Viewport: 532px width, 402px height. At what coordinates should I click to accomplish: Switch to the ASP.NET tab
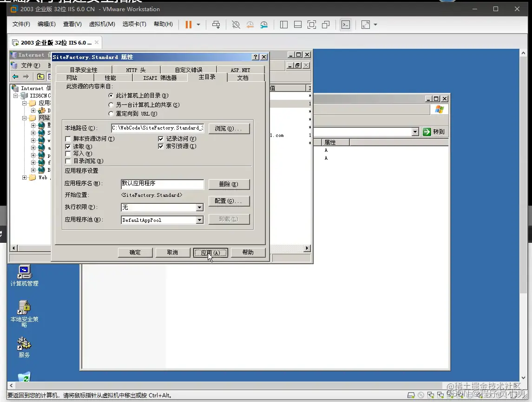coord(241,70)
